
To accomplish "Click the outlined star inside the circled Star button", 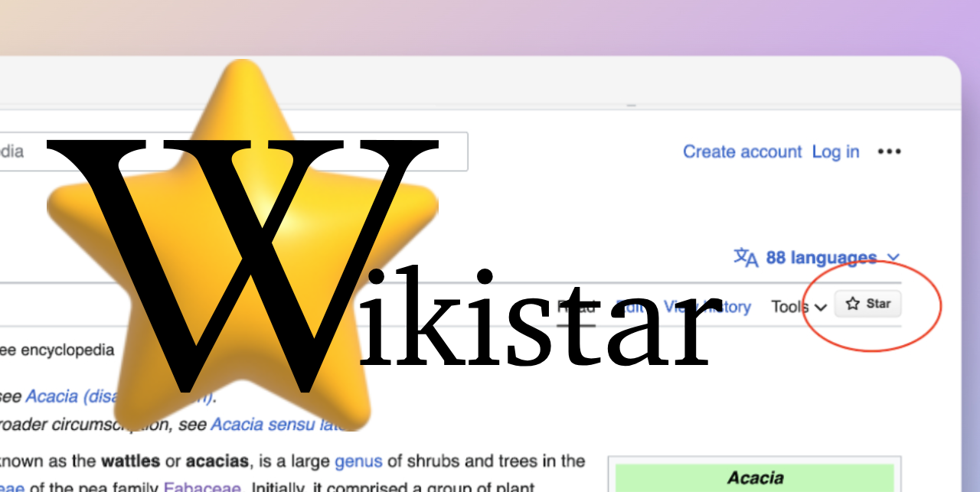I will click(x=851, y=303).
